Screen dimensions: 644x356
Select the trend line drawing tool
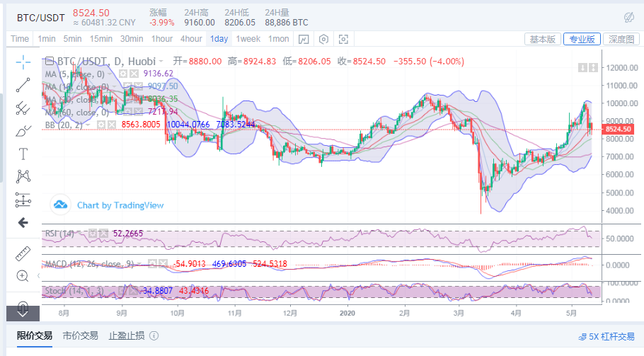point(23,84)
